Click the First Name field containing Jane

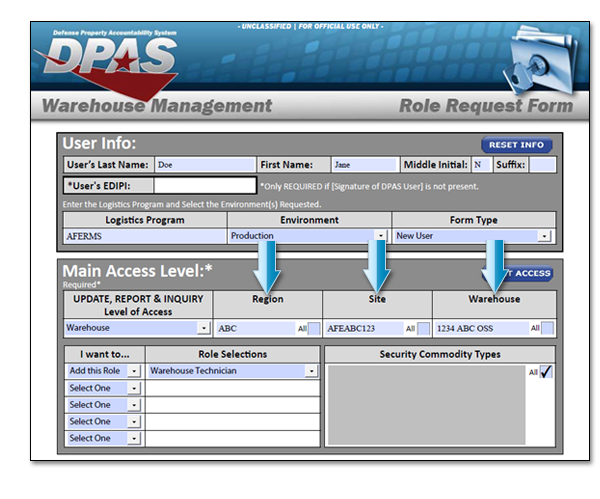364,165
